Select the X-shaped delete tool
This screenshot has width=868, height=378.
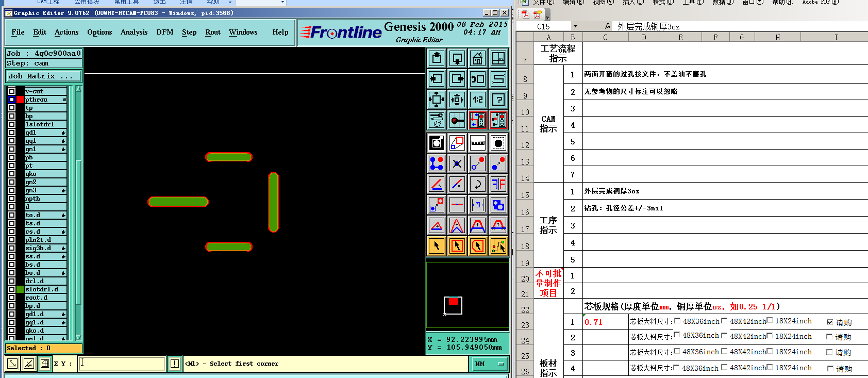(457, 163)
